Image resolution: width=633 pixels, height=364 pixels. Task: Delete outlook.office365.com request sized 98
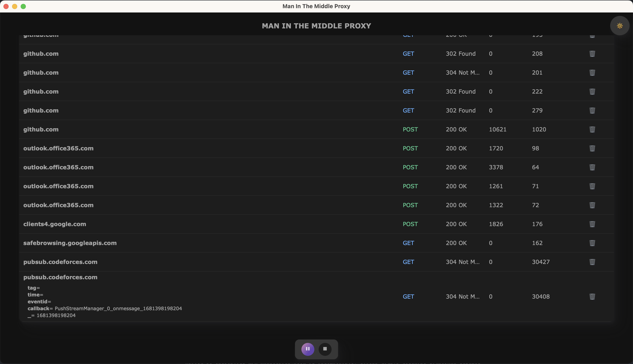point(592,148)
